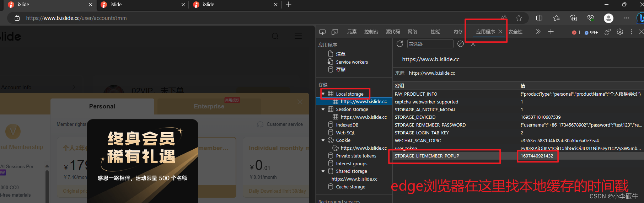Select the 应用程序 tab
The image size is (644, 203).
pyautogui.click(x=485, y=32)
